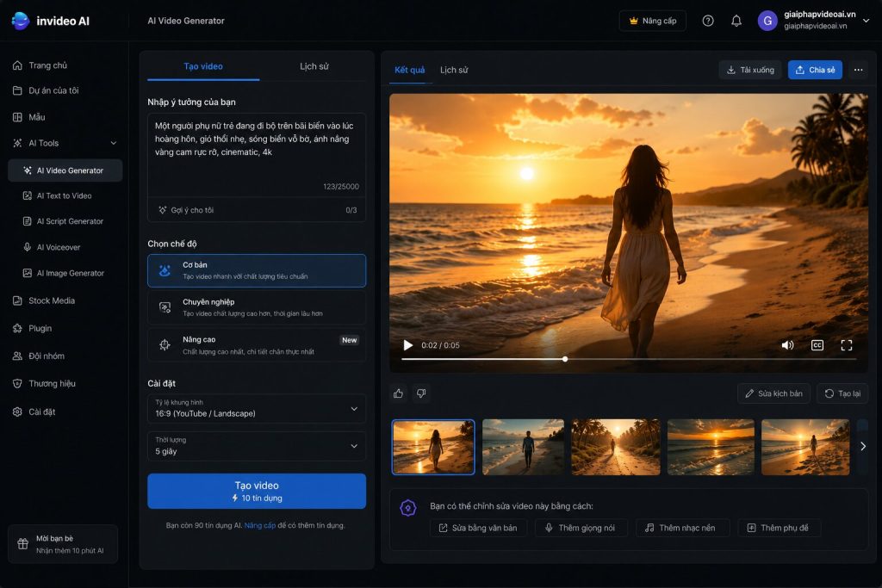Open the help question mark icon
Screen dimensions: 882x588
tap(708, 21)
